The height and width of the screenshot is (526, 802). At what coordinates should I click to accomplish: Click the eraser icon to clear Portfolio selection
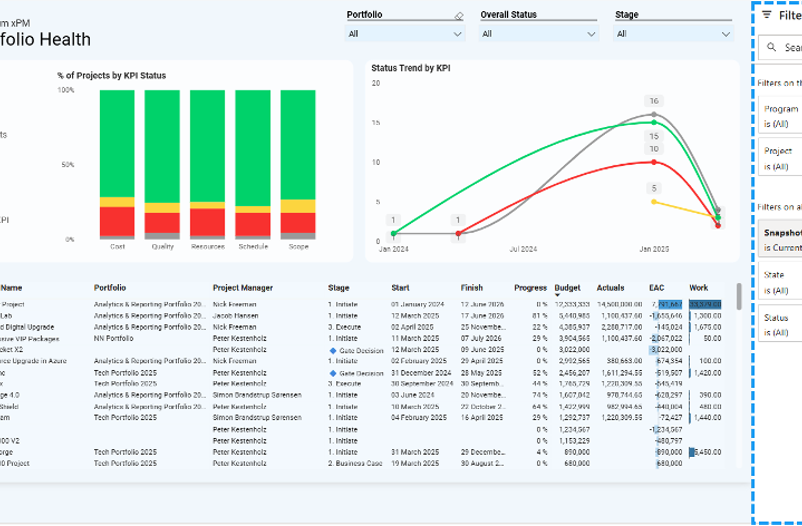point(458,16)
